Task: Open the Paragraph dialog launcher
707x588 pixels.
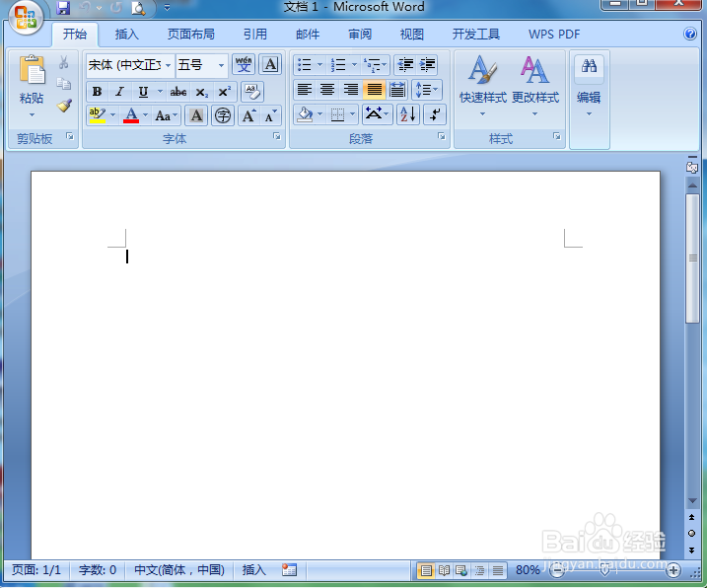Action: click(442, 136)
